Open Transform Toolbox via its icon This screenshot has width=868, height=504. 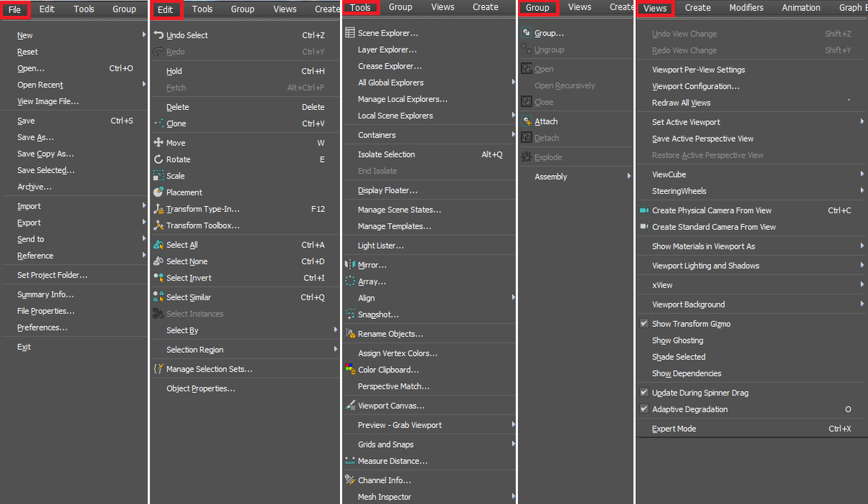(158, 226)
